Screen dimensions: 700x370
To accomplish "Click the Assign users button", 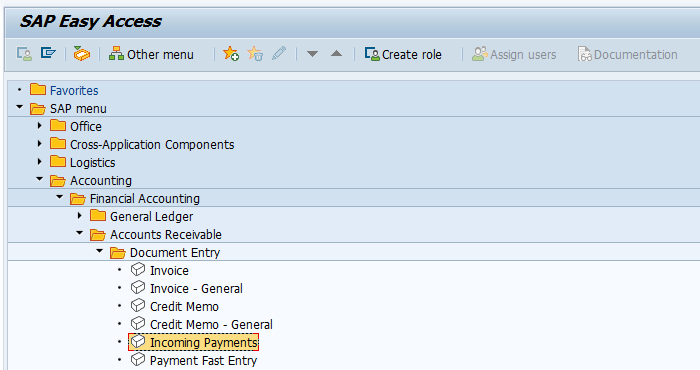I will (514, 54).
